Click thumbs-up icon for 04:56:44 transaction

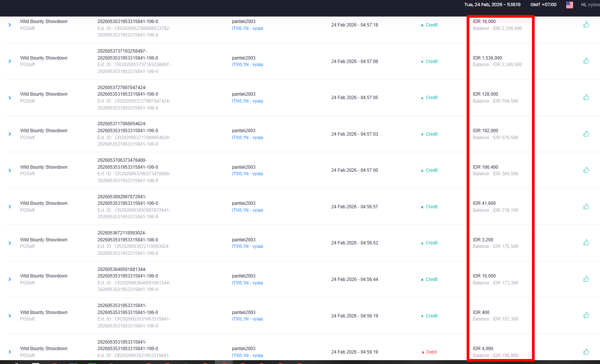(586, 279)
